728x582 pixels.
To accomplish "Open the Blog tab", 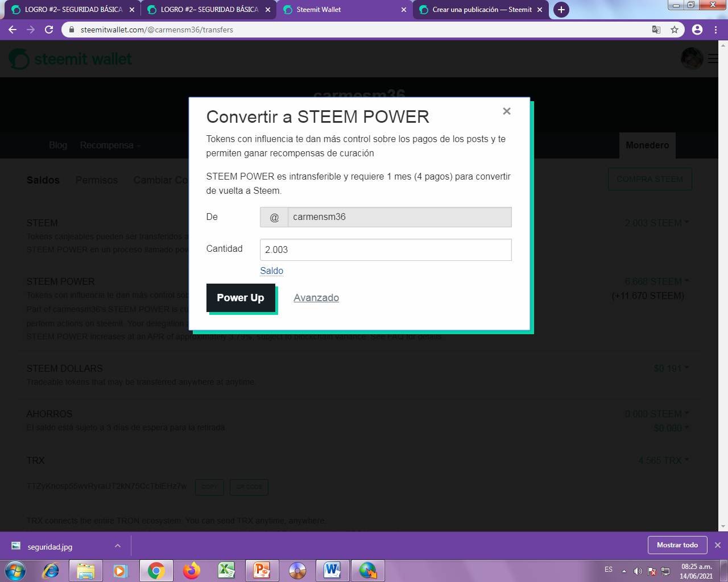I will pos(58,145).
